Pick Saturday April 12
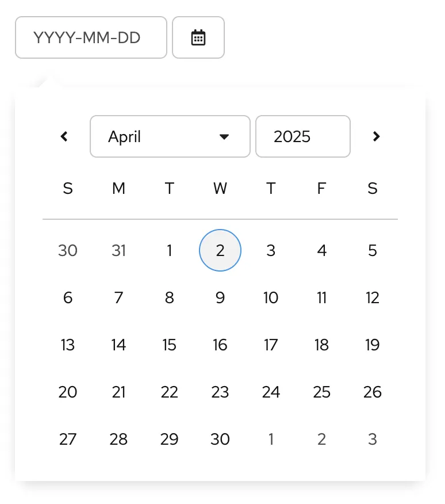The width and height of the screenshot is (445, 504). coord(373,298)
